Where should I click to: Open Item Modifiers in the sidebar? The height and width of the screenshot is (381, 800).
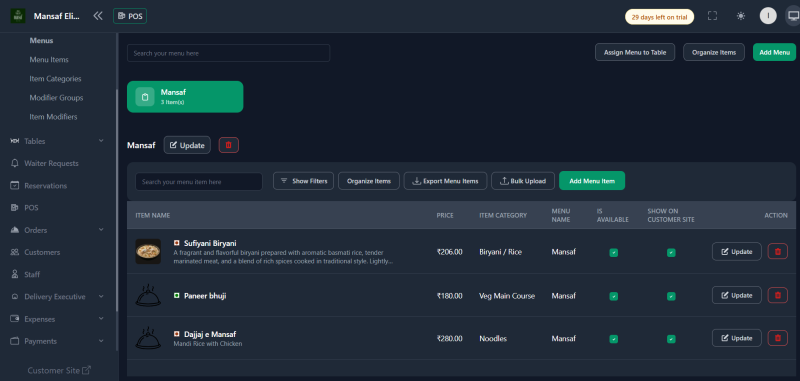point(54,117)
